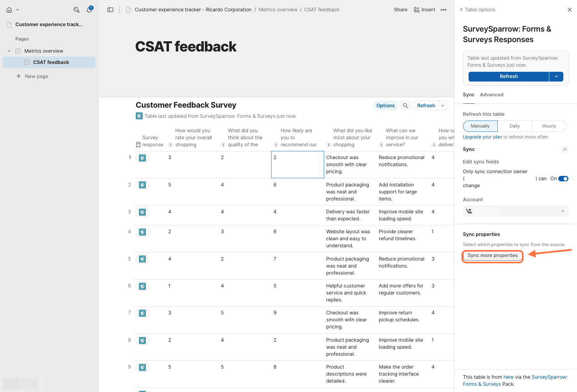The image size is (577, 392).
Task: Open the home workspace icon
Action: [9, 10]
